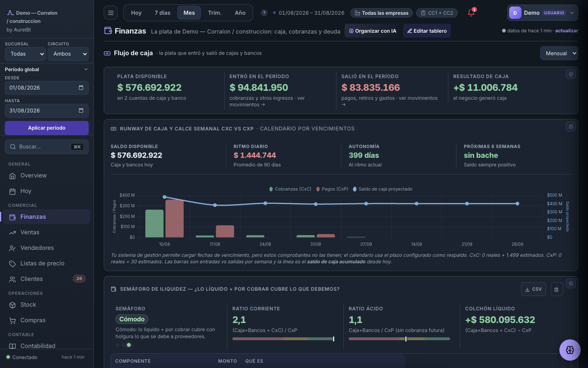This screenshot has width=588, height=368.
Task: Click the AI icon on Semáforo de iliquidez card
Action: 571,283
